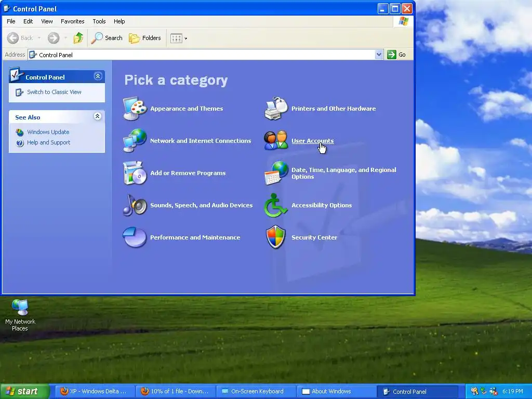
Task: Open the Help and Support link
Action: tap(48, 142)
